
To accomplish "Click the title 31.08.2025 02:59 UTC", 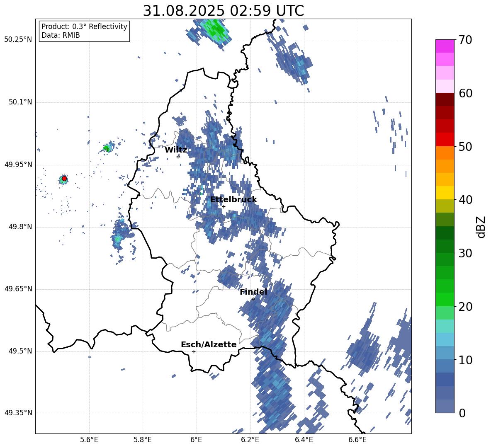I will pyautogui.click(x=224, y=11).
